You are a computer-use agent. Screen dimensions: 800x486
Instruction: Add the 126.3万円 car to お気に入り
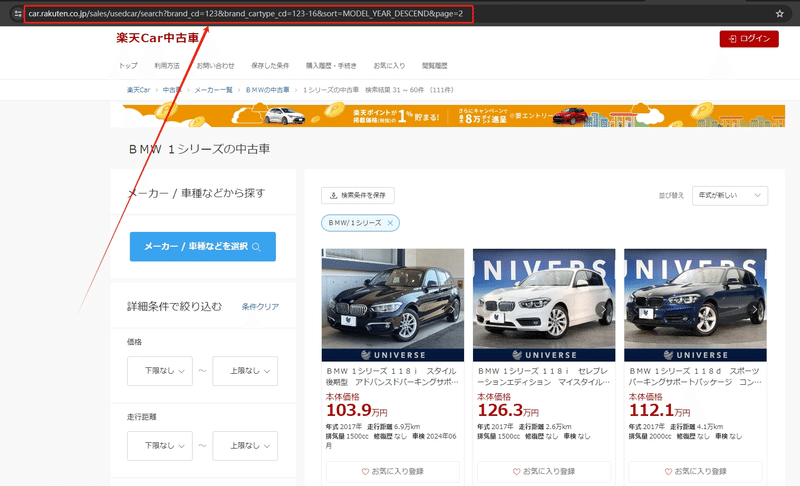point(544,472)
